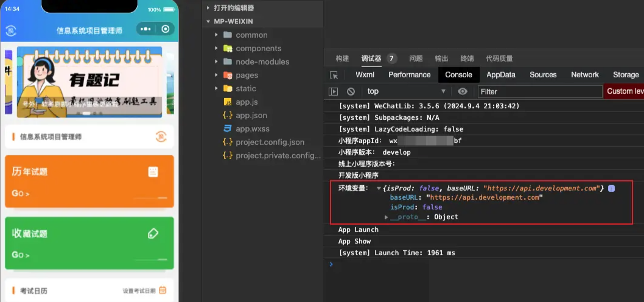Open app.js file
The width and height of the screenshot is (644, 302).
tap(247, 102)
